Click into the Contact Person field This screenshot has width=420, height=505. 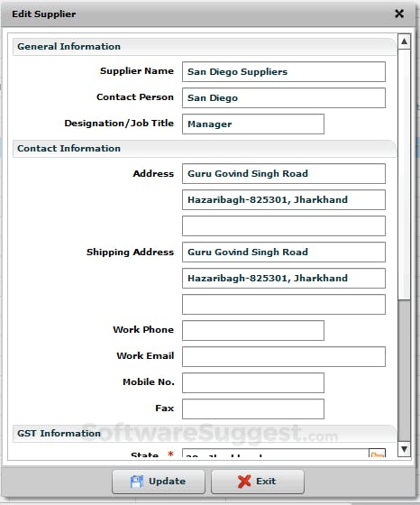[x=284, y=97]
